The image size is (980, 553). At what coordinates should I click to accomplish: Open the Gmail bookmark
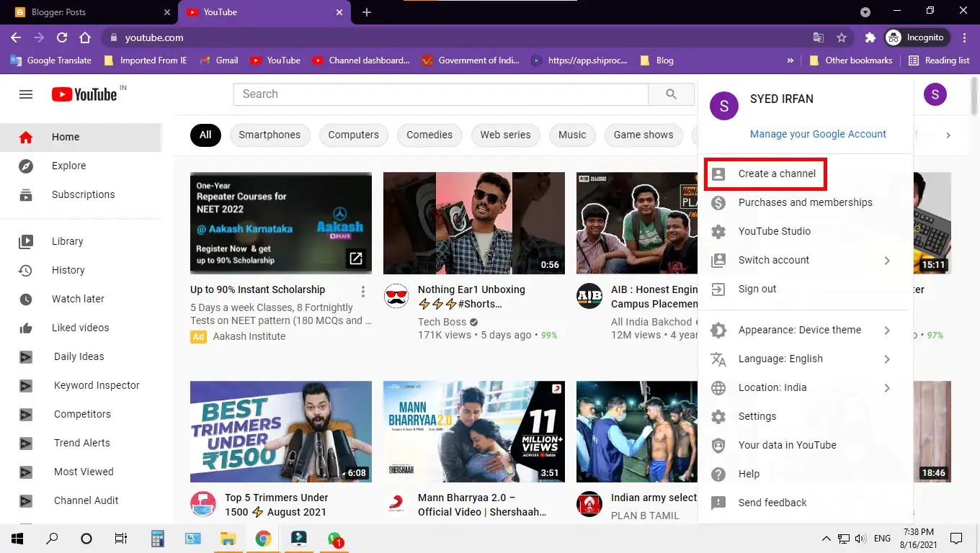pyautogui.click(x=219, y=60)
